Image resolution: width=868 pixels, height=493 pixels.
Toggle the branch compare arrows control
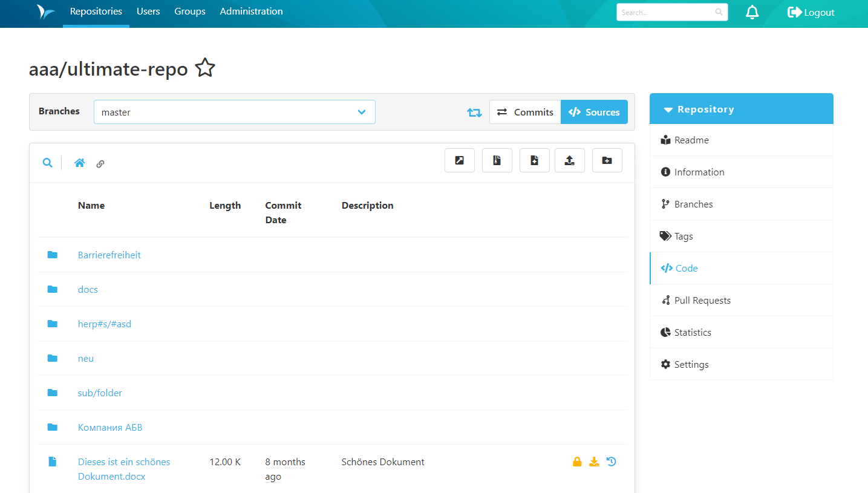point(474,112)
